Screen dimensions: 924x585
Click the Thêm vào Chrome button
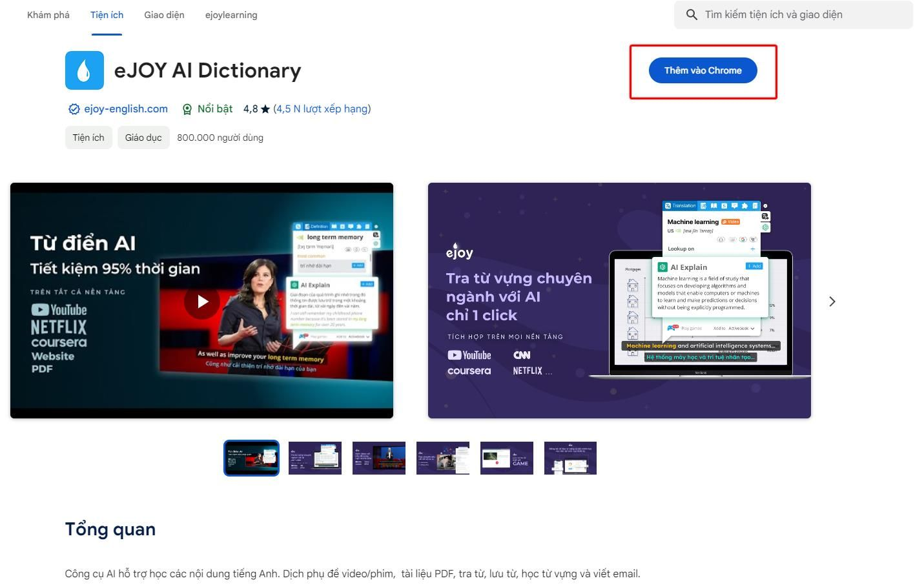tap(703, 70)
